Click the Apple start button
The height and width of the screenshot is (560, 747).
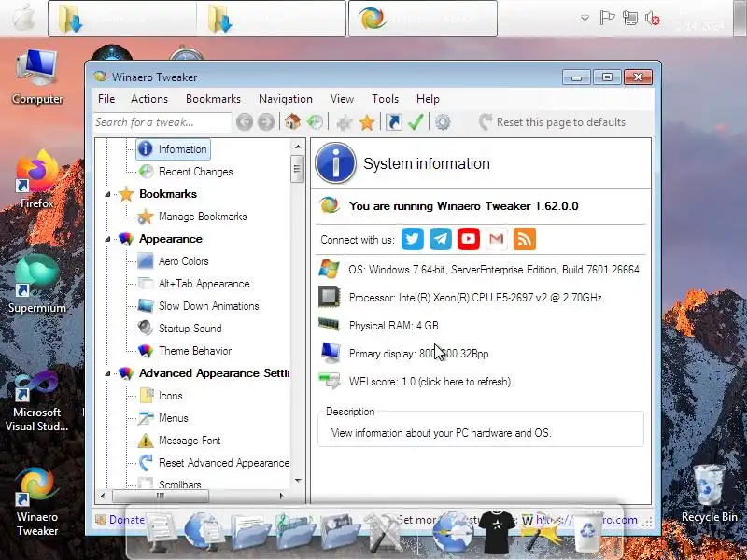22,18
